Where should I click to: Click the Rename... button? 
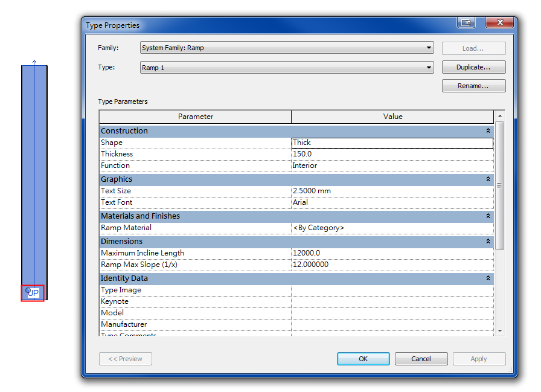point(473,86)
